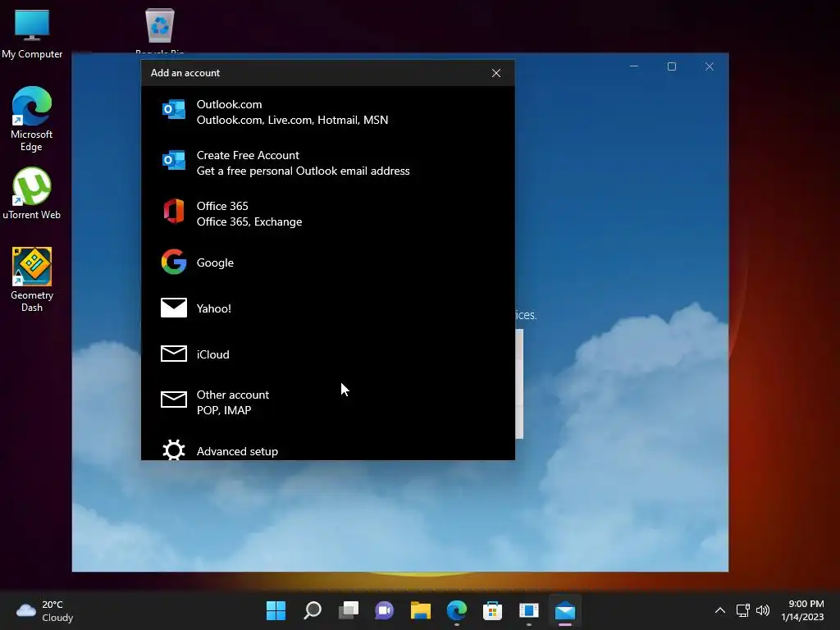Click 'Office 365, Exchange' subtitle
The height and width of the screenshot is (630, 840).
click(249, 221)
